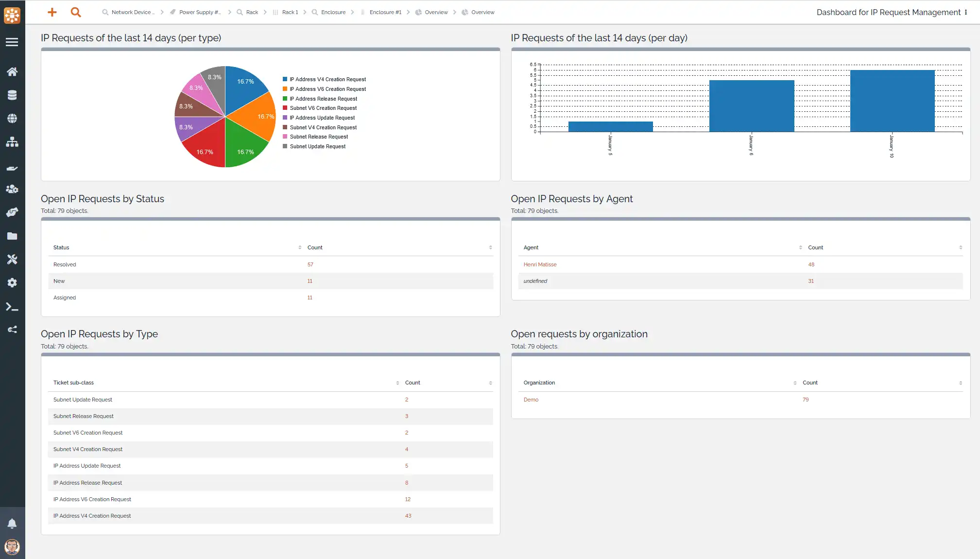980x559 pixels.
Task: Toggle notifications bell icon
Action: coord(12,524)
